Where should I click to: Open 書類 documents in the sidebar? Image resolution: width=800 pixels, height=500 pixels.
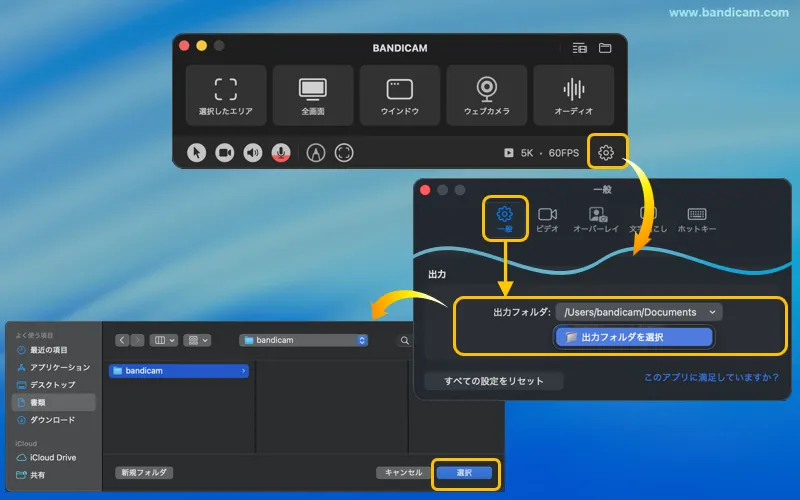pos(54,403)
